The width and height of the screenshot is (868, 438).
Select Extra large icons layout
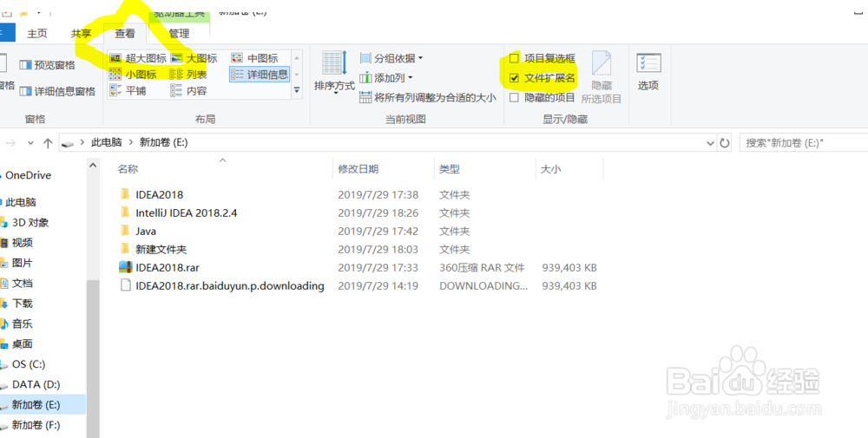click(138, 58)
